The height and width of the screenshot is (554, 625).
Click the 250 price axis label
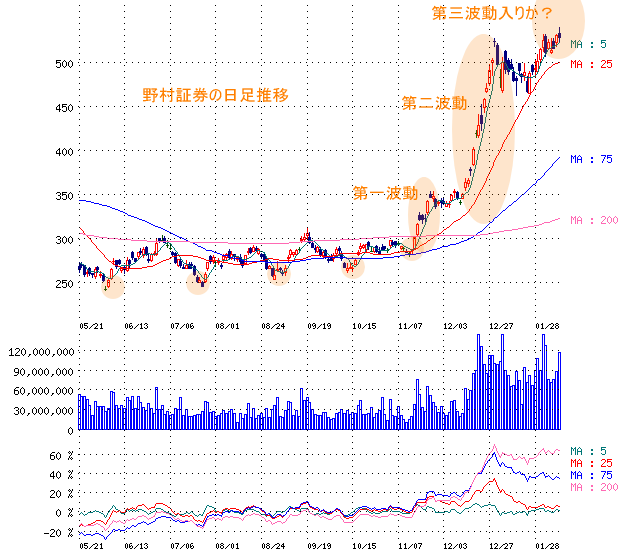pyautogui.click(x=65, y=284)
